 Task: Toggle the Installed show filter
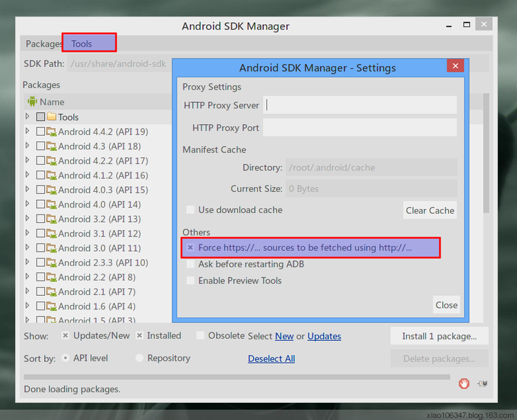(139, 336)
